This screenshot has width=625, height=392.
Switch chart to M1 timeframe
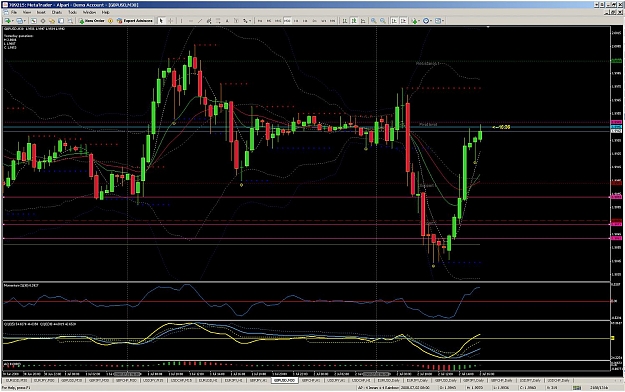pos(260,21)
